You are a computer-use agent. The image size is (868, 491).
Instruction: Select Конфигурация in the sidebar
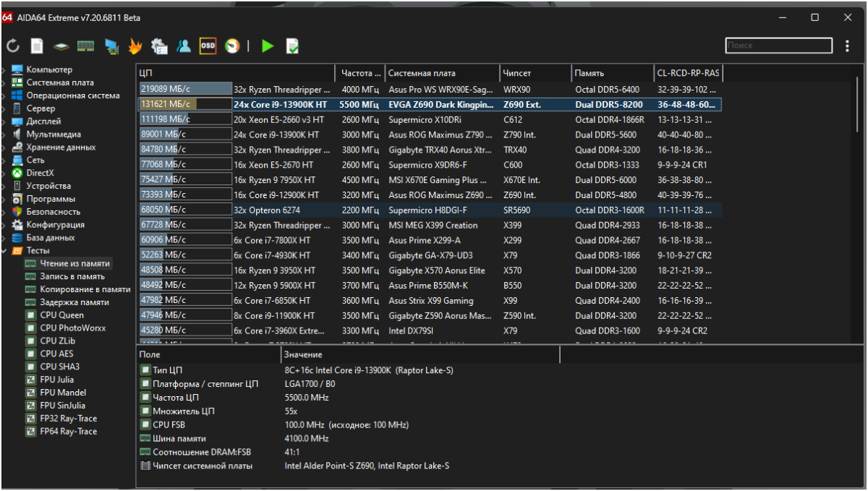point(56,225)
